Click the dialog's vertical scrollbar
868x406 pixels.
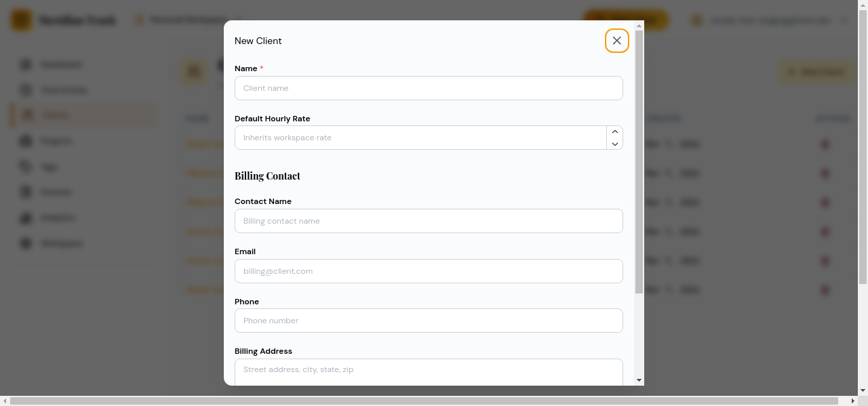tap(638, 203)
